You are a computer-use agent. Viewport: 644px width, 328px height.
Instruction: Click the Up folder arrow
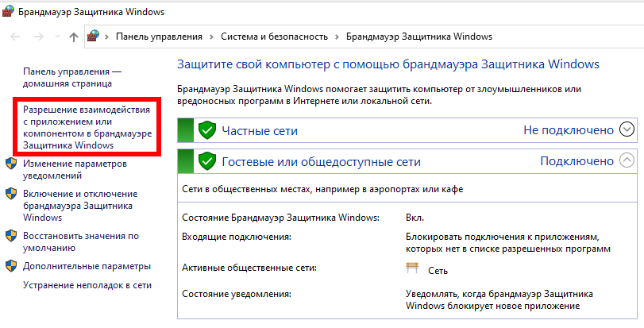(x=74, y=37)
